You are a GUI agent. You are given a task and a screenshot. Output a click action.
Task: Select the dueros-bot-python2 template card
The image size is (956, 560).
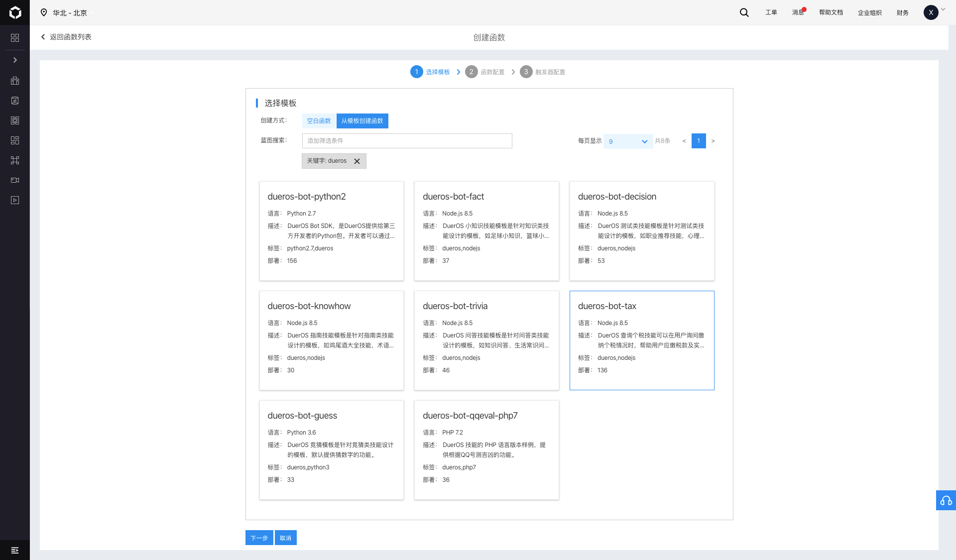(x=332, y=231)
